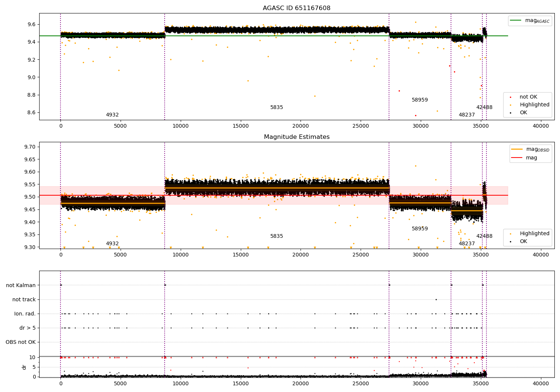Click the 'Magnitude Estimates' title

pyautogui.click(x=296, y=137)
